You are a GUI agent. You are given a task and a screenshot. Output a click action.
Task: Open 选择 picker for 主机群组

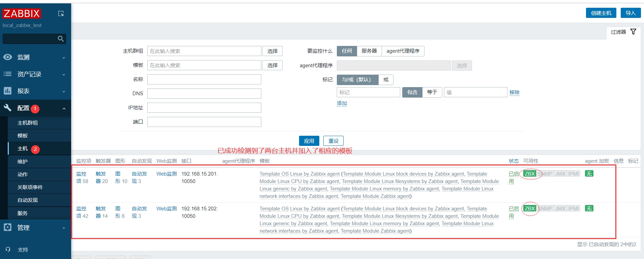point(272,51)
